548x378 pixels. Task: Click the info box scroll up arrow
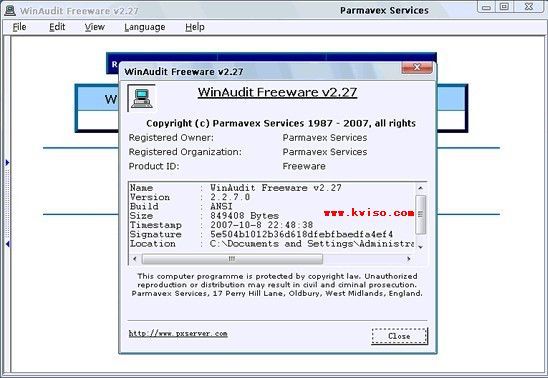click(420, 188)
